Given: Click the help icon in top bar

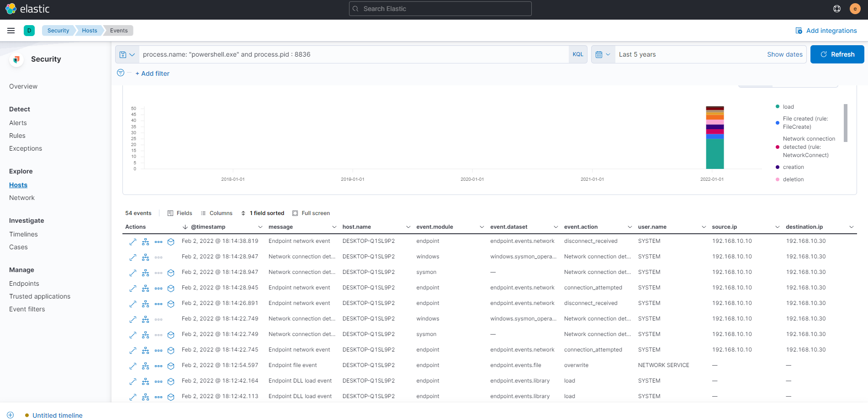Looking at the screenshot, I should pyautogui.click(x=837, y=9).
